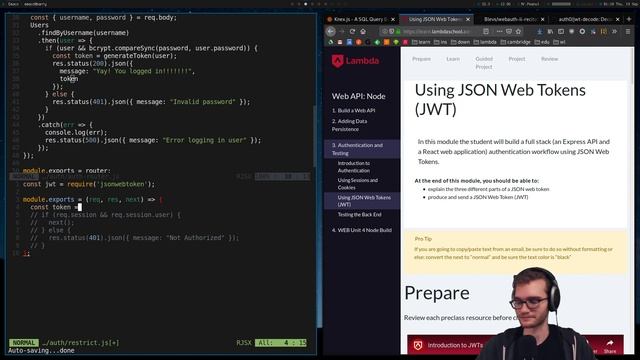Select Using JSON Web Tokens (JWT) lesson
Viewport: 640px width, 360px height.
(362, 201)
